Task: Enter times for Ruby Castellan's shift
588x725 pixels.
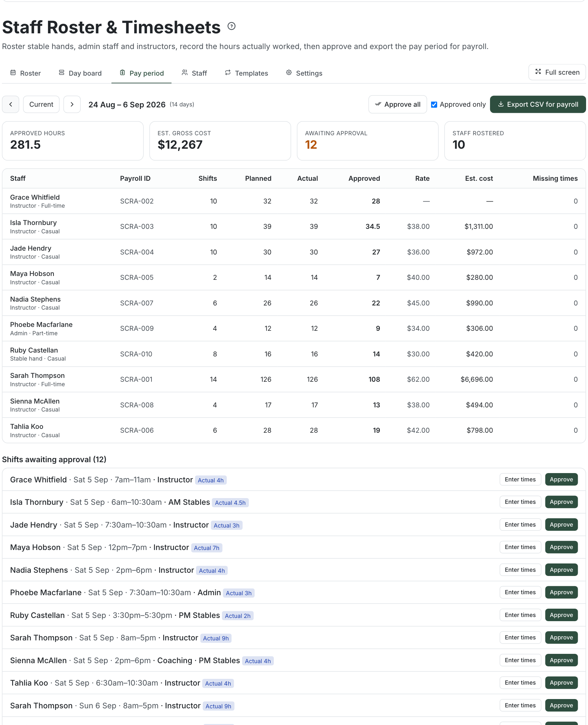Action: (520, 615)
